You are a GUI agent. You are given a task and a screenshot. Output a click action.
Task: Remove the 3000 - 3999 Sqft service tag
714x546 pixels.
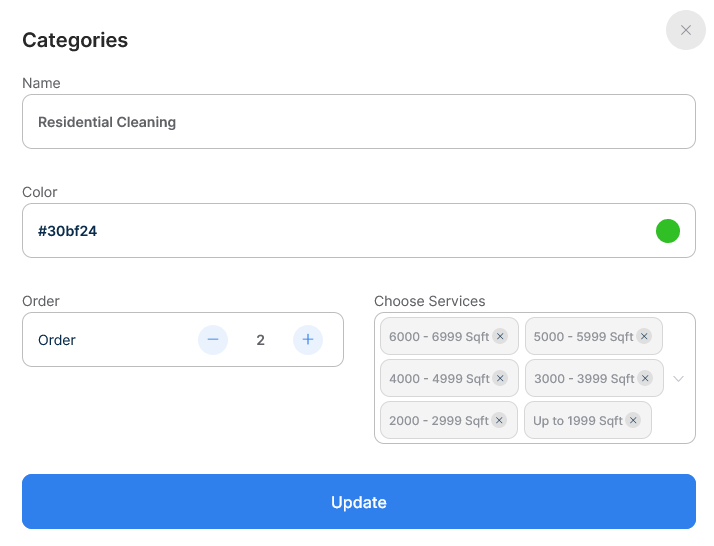pos(645,379)
